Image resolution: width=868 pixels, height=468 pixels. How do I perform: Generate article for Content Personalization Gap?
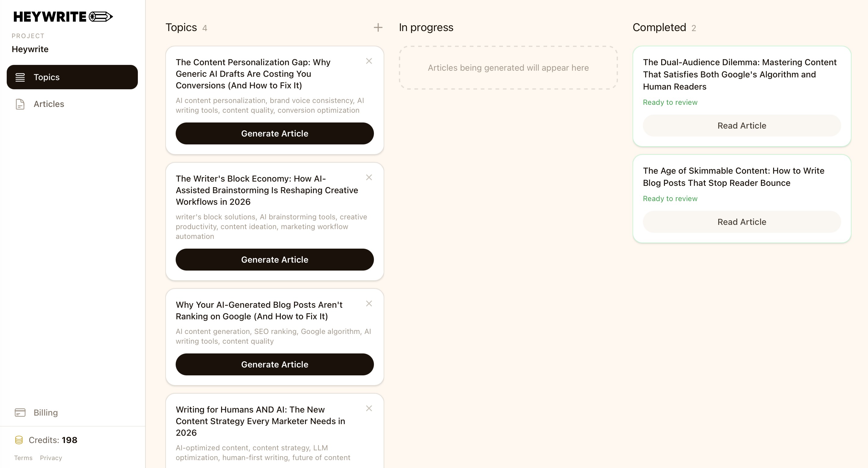pos(274,134)
